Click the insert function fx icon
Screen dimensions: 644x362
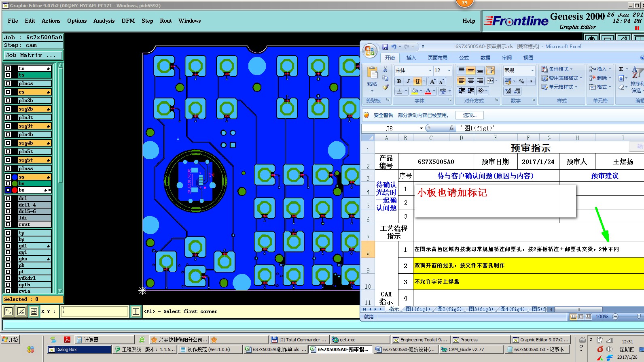451,128
